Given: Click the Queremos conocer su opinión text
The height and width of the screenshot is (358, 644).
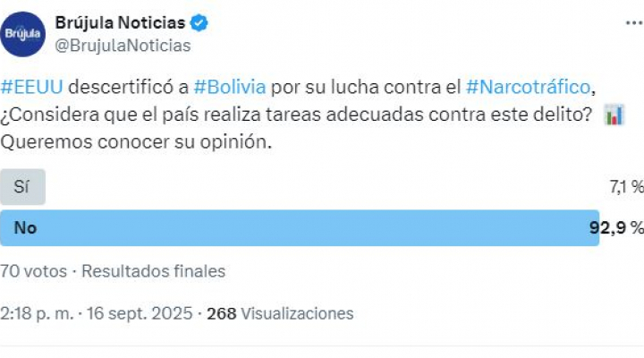Looking at the screenshot, I should 136,142.
